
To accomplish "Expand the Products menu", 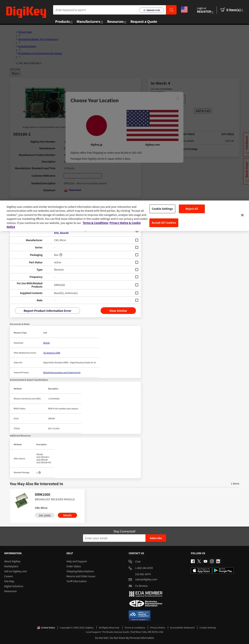I will click(x=63, y=22).
